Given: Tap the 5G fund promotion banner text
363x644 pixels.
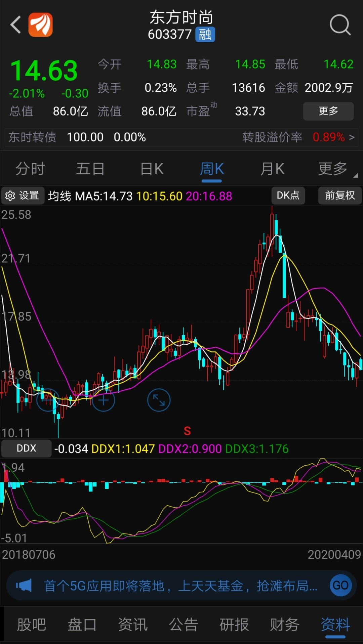Looking at the screenshot, I should (x=180, y=586).
